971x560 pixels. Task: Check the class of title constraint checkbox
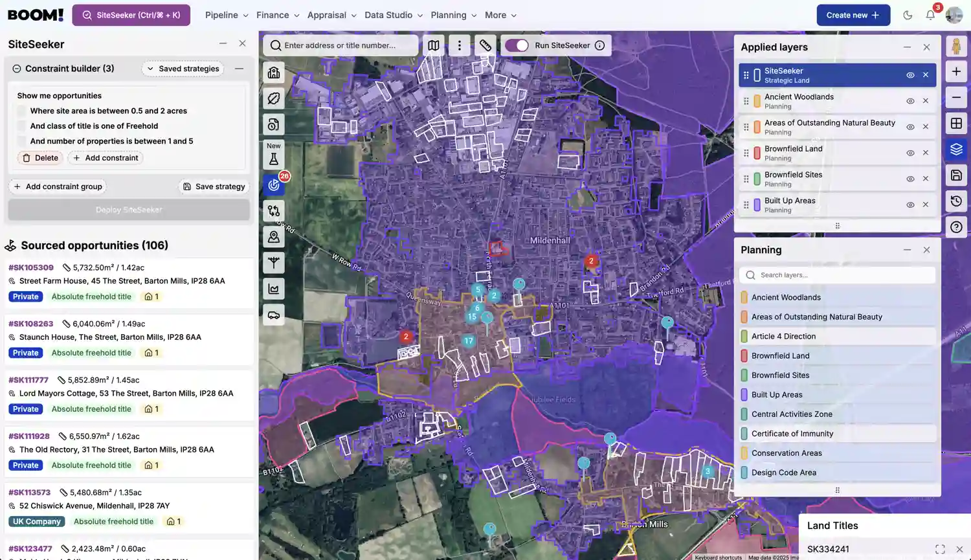[x=21, y=126]
